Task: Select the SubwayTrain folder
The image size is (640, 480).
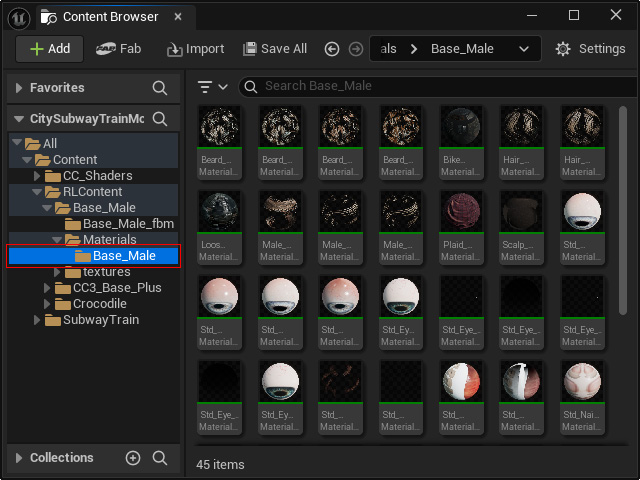Action: click(x=93, y=320)
